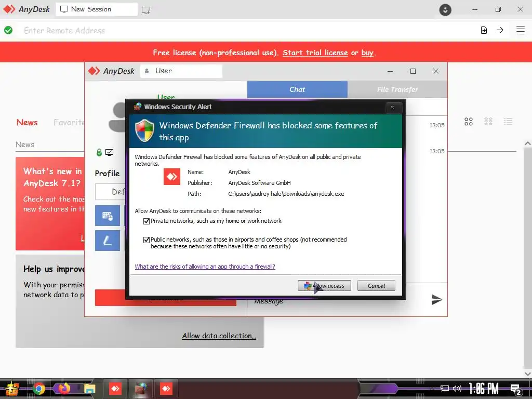Select the News tab

[27, 123]
